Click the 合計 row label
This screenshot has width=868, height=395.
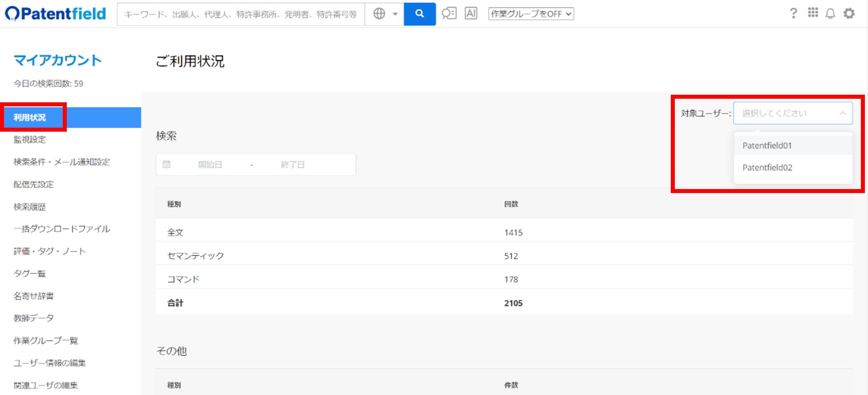tap(175, 303)
